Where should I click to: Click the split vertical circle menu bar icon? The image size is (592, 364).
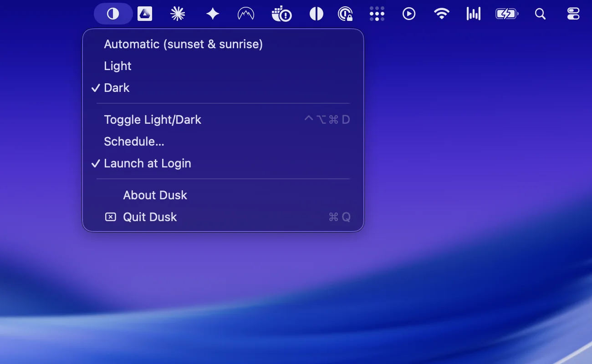click(x=316, y=14)
